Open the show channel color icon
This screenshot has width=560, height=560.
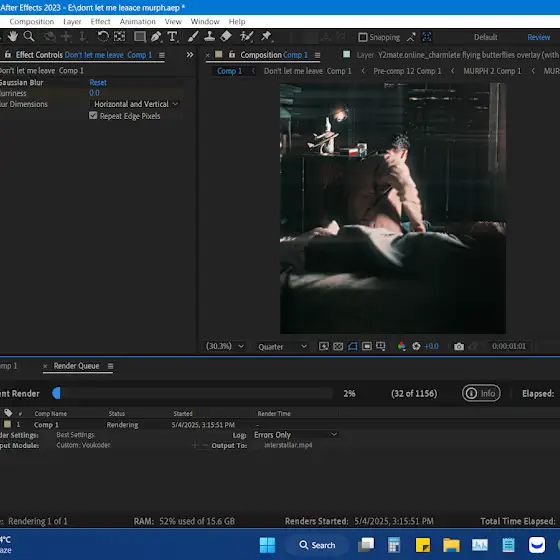402,346
